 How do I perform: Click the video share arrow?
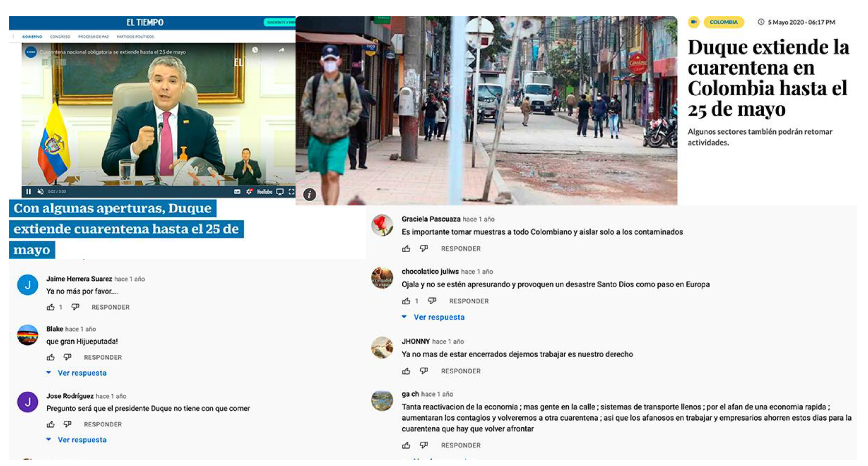pos(282,50)
